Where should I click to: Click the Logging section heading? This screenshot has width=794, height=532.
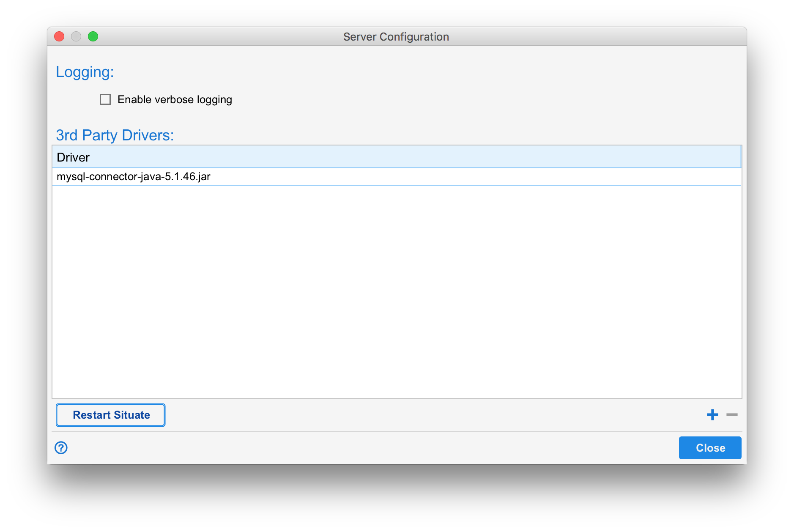[x=85, y=71]
